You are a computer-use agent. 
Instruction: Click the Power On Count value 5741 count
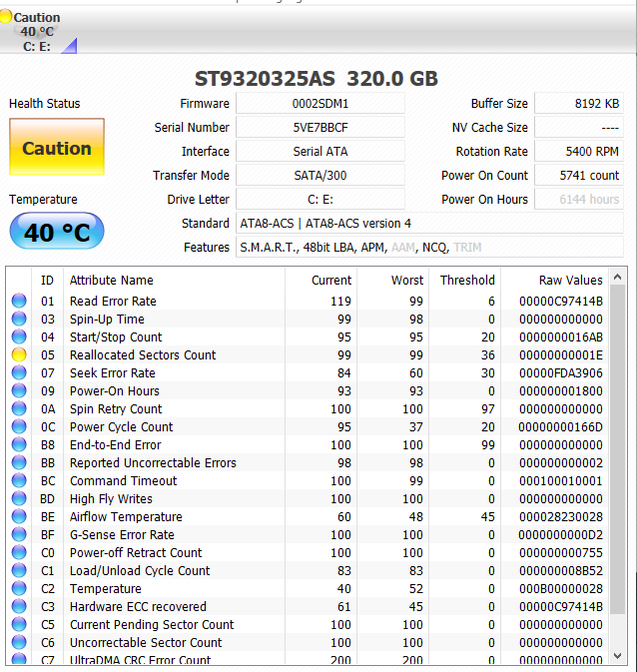tap(579, 176)
